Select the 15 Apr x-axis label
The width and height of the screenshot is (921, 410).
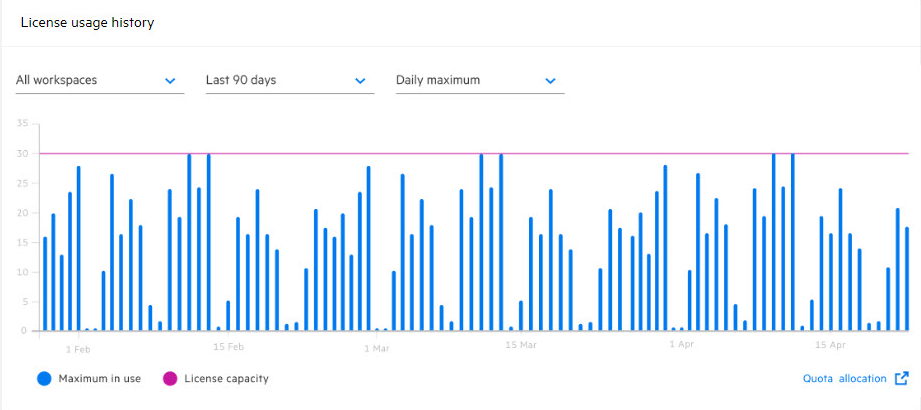click(831, 346)
